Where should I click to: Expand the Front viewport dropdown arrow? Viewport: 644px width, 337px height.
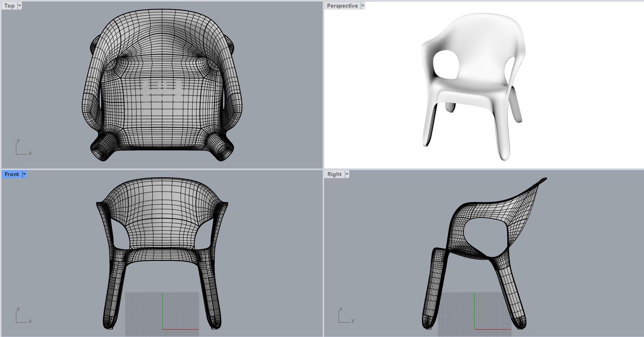(x=24, y=174)
